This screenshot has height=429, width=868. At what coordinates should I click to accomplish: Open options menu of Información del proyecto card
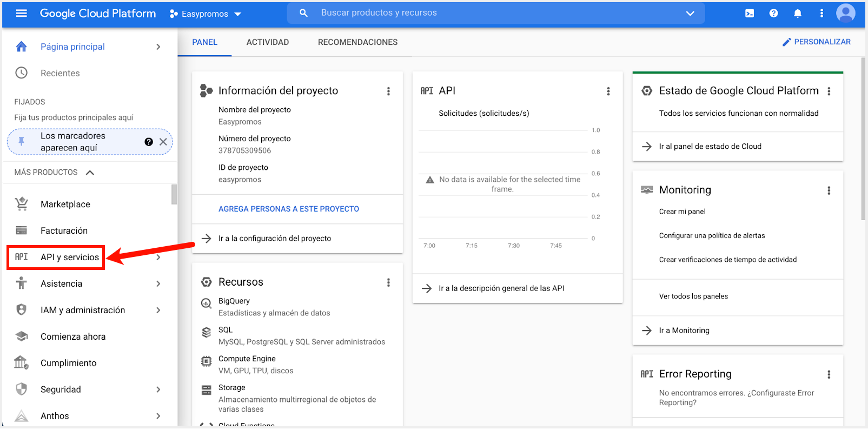[x=388, y=91]
